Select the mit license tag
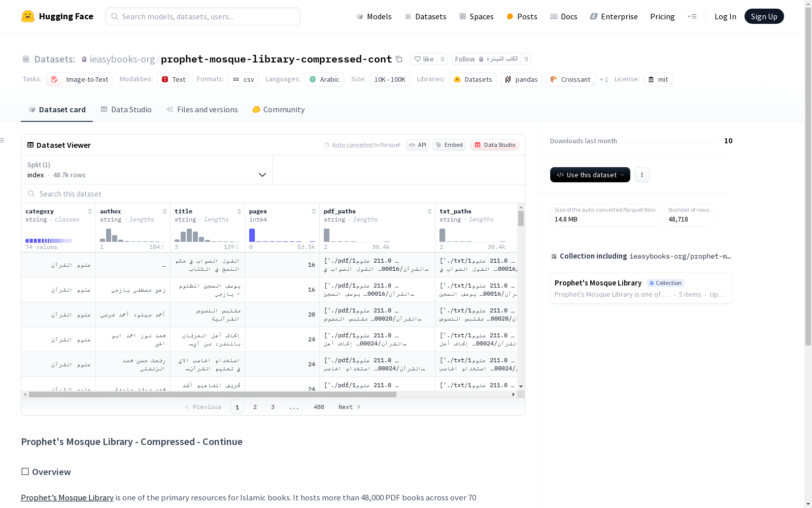This screenshot has width=812, height=508. click(x=658, y=79)
